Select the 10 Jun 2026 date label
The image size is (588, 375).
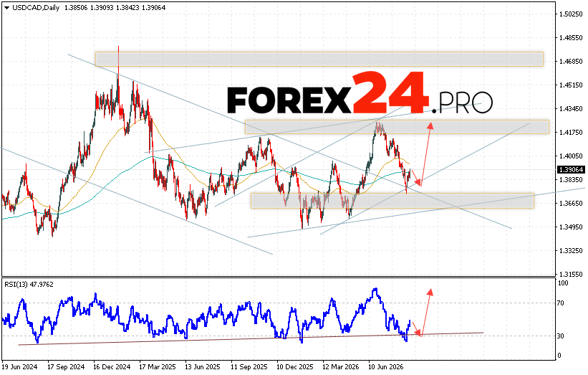(386, 366)
